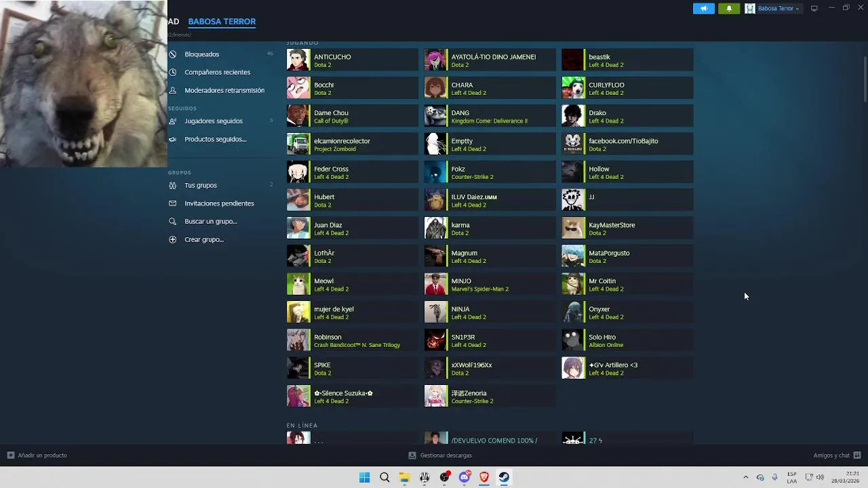Open Brave browser from taskbar
The height and width of the screenshot is (488, 868).
(x=484, y=477)
